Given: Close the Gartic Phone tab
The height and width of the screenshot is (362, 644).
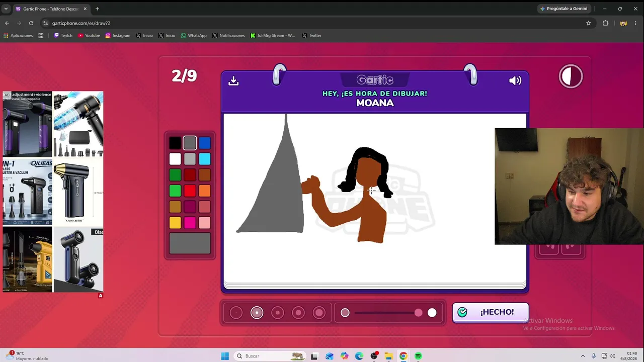Looking at the screenshot, I should [85, 9].
